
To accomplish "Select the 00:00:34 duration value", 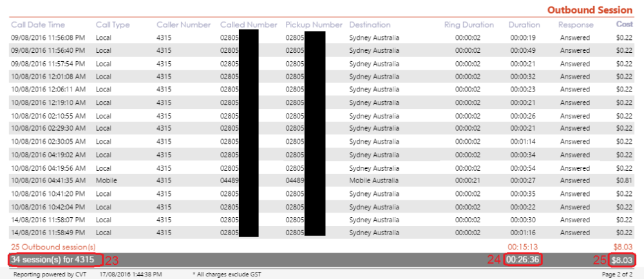I will [523, 155].
